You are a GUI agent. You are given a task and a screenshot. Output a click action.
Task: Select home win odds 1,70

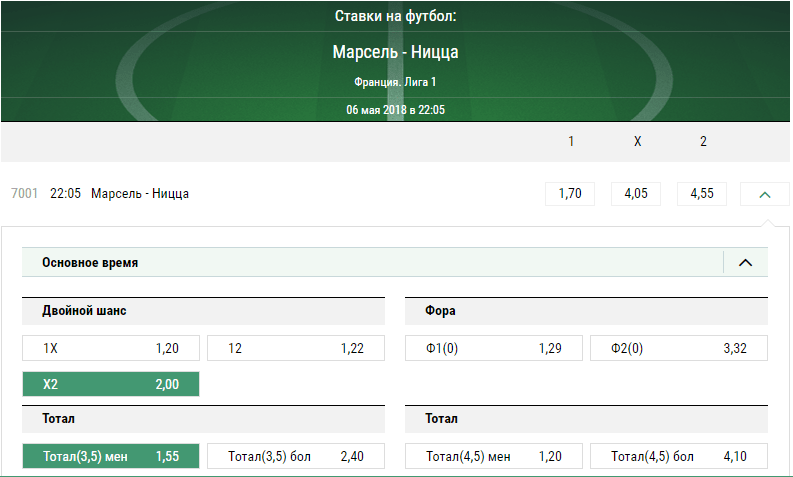570,194
